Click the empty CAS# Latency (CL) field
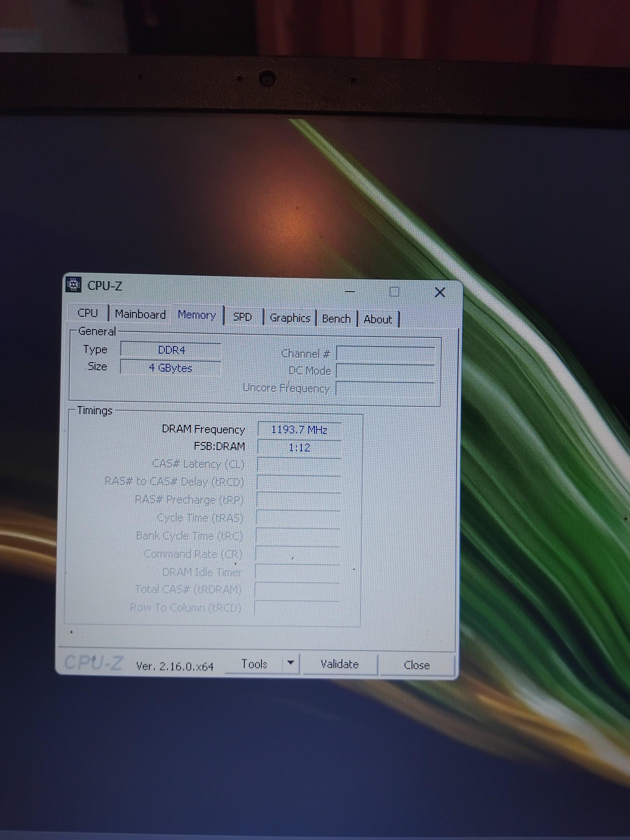630x840 pixels. [299, 465]
